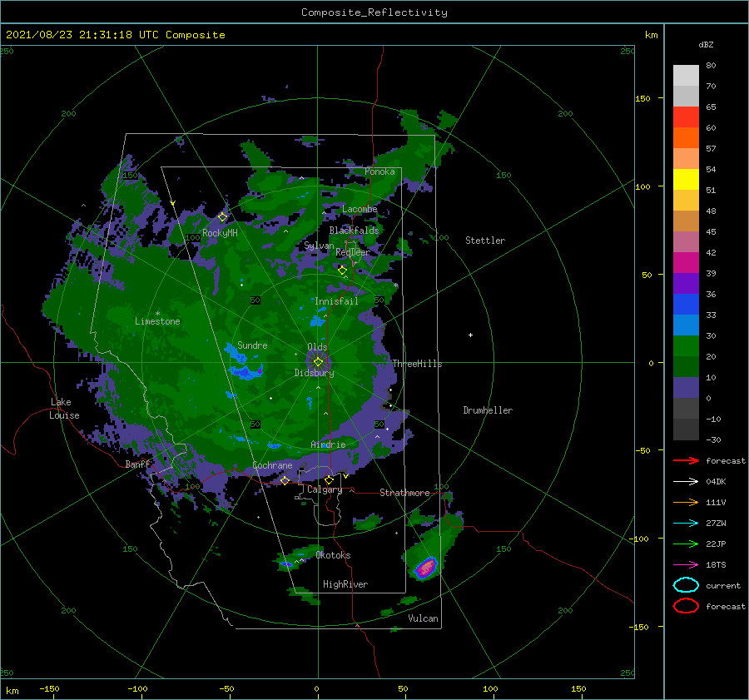Click the Stettler city label
This screenshot has height=700, width=749.
[485, 241]
